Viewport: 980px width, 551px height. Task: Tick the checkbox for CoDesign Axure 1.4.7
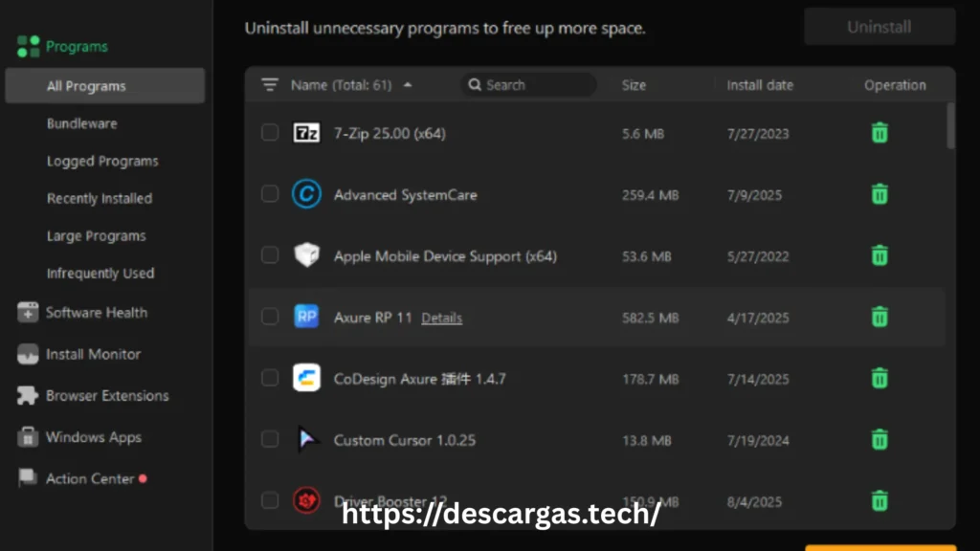[x=270, y=377]
